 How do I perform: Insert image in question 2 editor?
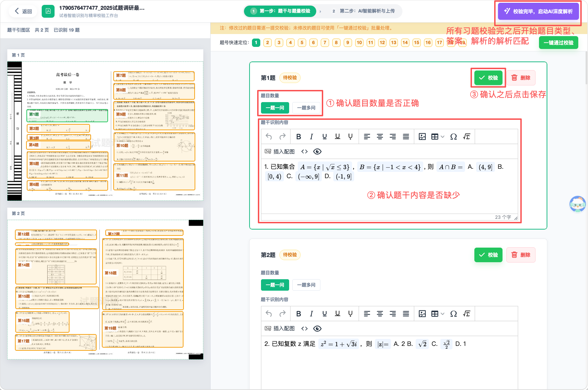422,314
